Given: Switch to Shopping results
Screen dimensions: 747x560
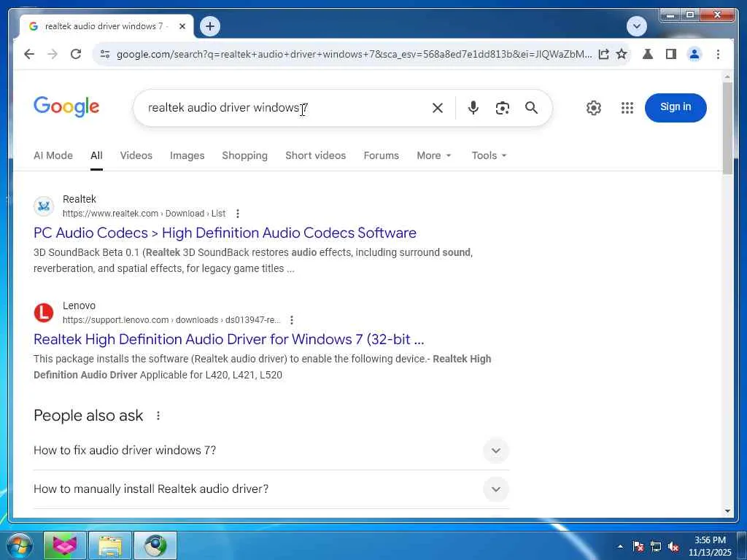Looking at the screenshot, I should pos(244,156).
